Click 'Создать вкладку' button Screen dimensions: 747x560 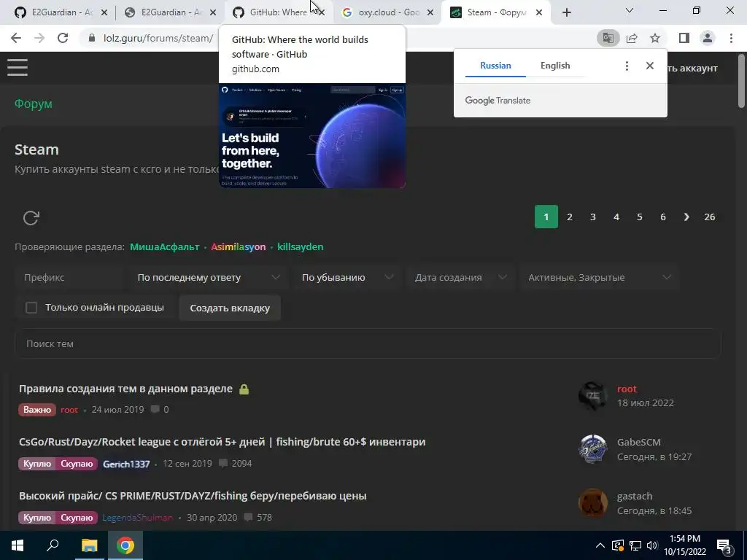230,308
